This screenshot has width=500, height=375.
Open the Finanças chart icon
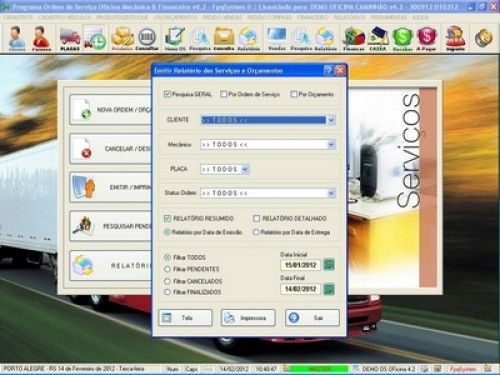pos(354,38)
